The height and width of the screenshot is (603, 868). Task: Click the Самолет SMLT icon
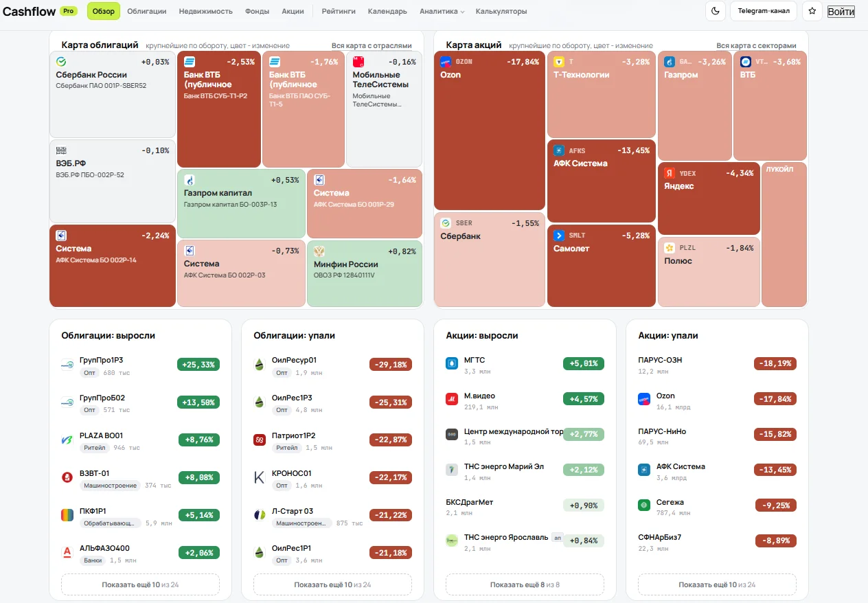click(559, 236)
